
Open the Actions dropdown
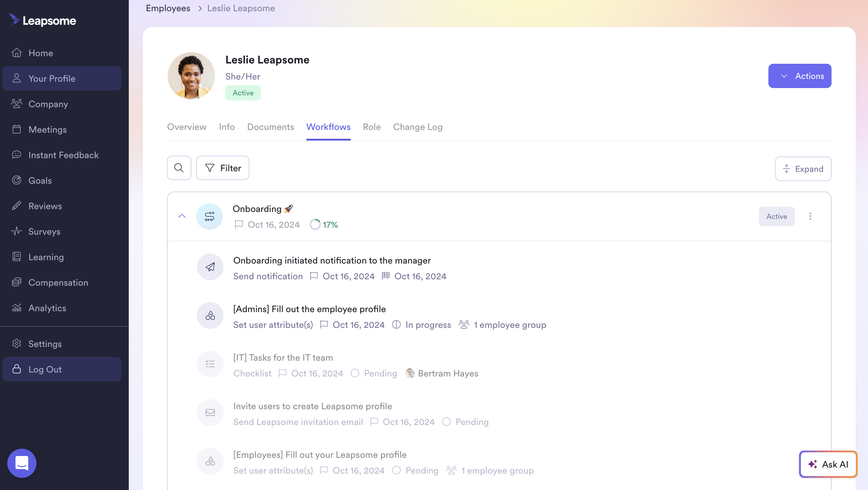(x=800, y=76)
